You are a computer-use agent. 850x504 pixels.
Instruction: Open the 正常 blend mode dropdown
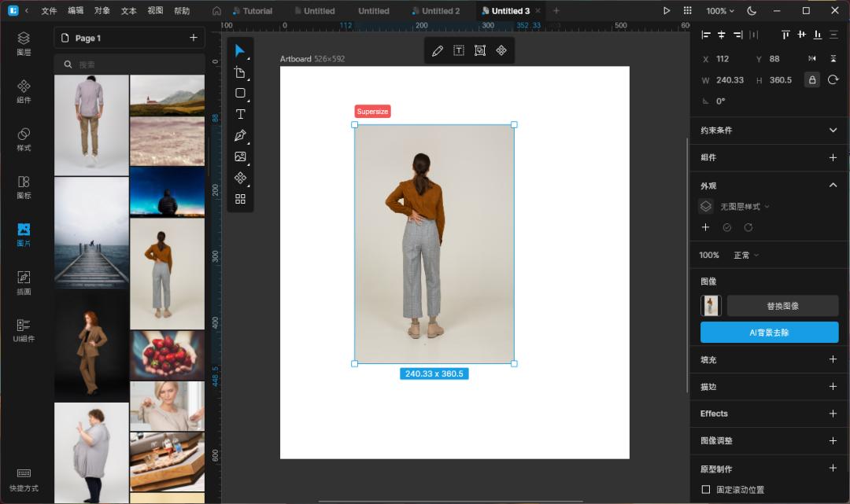click(746, 255)
